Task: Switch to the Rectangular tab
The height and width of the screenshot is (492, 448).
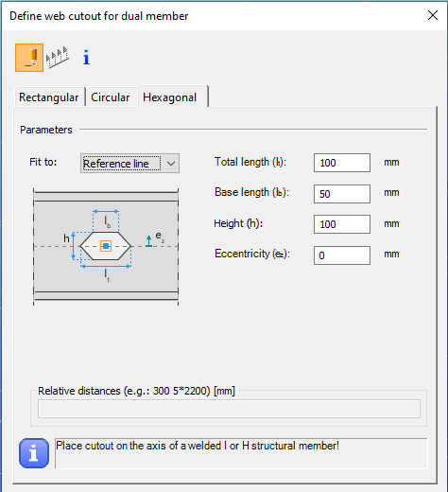Action: (x=49, y=97)
